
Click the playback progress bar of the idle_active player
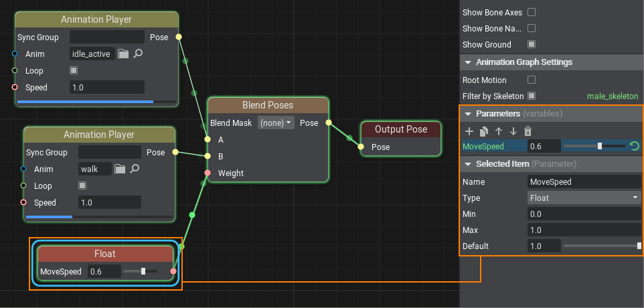[x=96, y=101]
